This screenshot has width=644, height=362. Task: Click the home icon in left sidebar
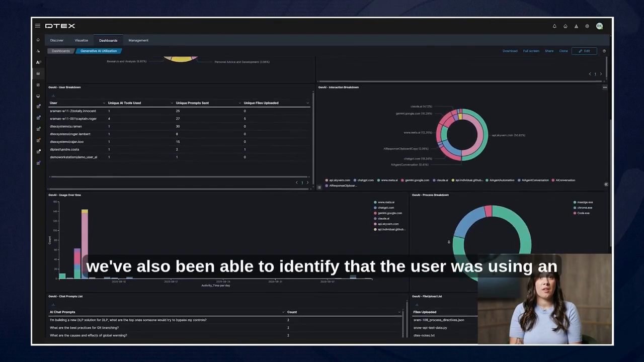(x=38, y=40)
